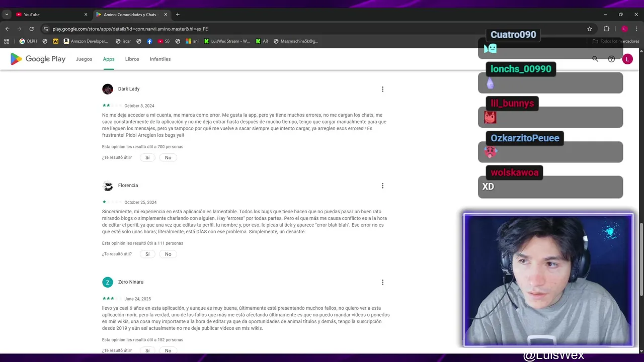The height and width of the screenshot is (362, 644).
Task: Click 'Esta opinión les resultó útil a 700 personas'
Action: coord(142,147)
